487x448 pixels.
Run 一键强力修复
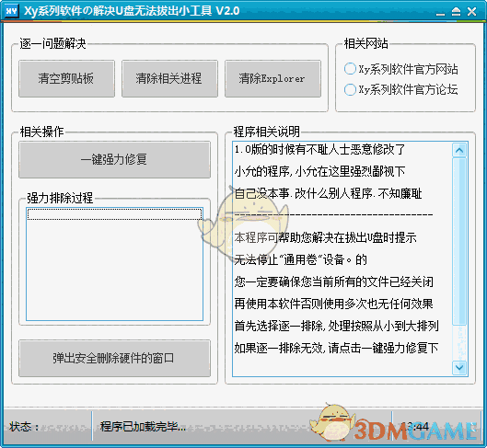(x=114, y=160)
